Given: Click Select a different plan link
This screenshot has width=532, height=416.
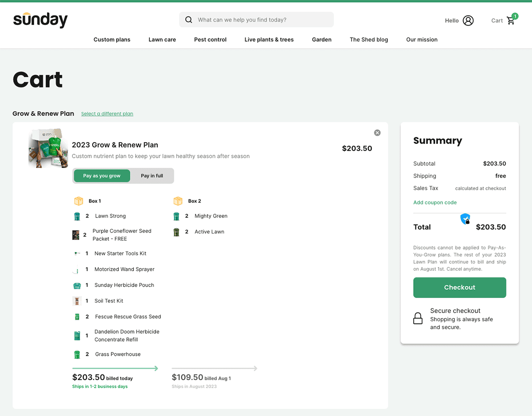Looking at the screenshot, I should point(107,114).
